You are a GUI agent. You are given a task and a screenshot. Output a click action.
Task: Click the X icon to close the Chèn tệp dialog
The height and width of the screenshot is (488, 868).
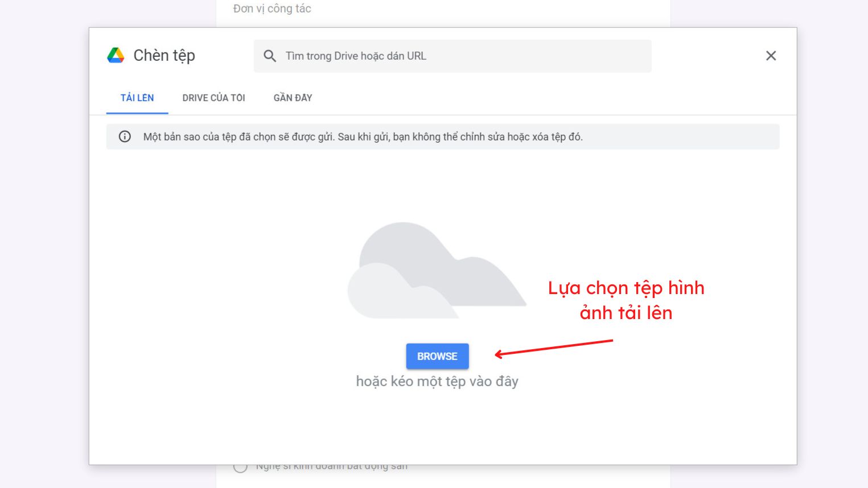coord(771,56)
